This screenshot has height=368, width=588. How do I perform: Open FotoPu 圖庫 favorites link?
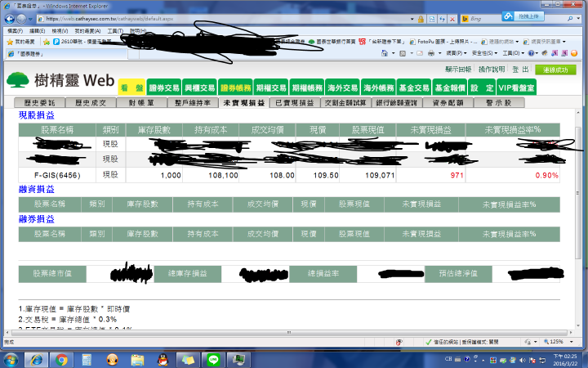(x=443, y=42)
